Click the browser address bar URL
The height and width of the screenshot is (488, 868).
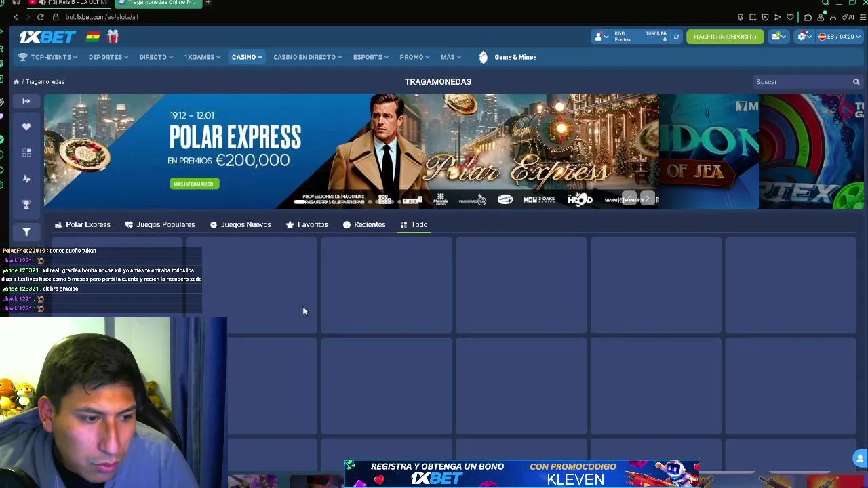pos(102,17)
